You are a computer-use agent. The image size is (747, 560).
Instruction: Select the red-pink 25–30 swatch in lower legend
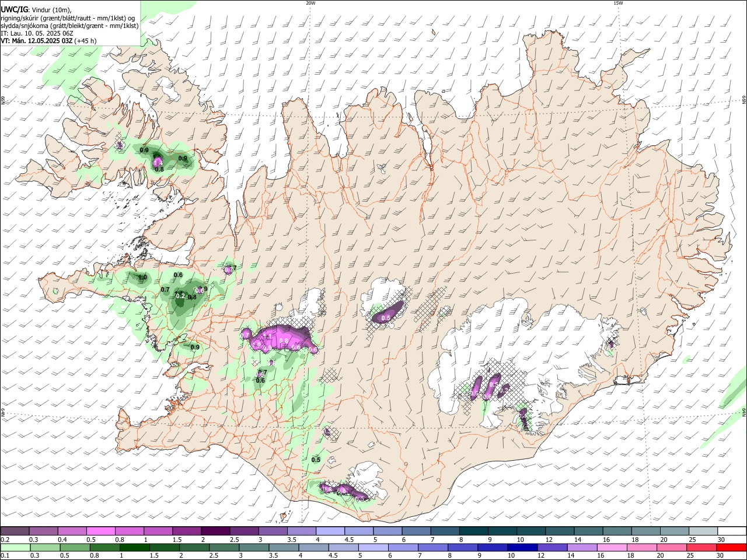701,547
